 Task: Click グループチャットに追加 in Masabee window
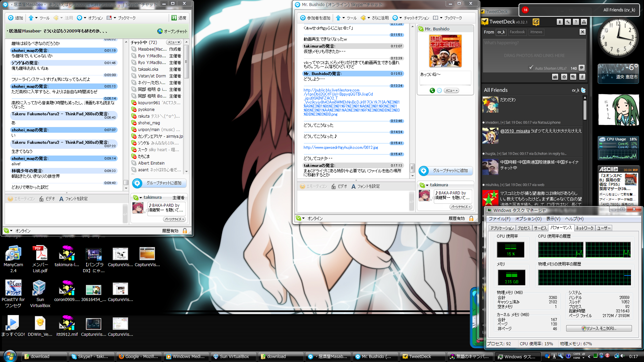(x=159, y=183)
